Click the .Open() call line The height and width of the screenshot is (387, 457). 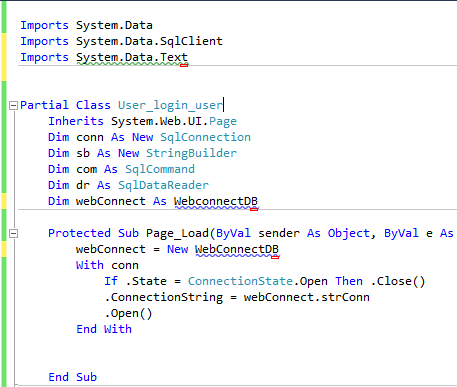[128, 313]
